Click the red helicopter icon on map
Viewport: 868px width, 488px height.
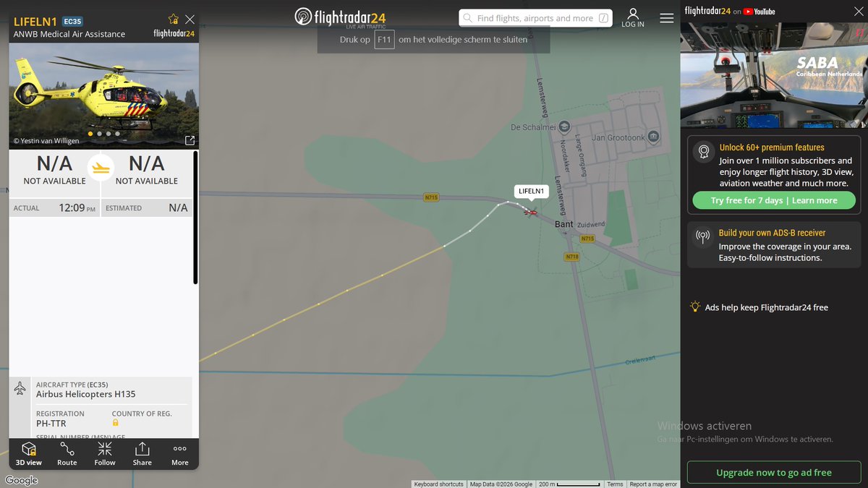(x=530, y=212)
